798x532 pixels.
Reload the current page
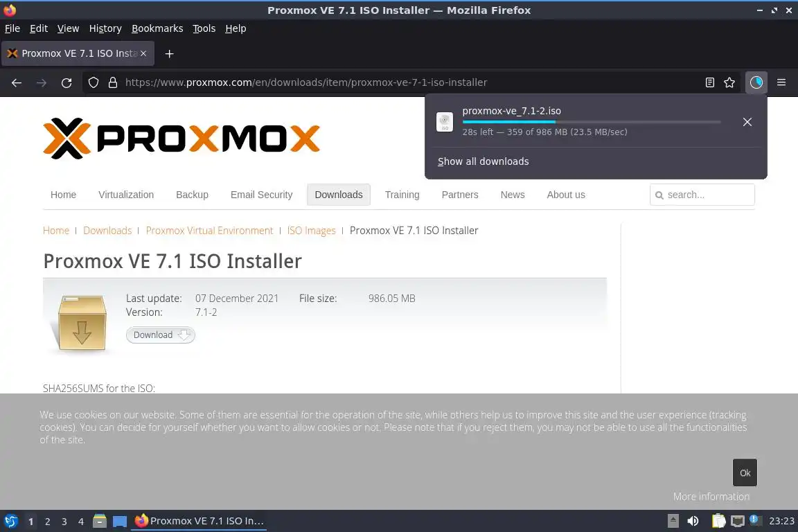pyautogui.click(x=66, y=82)
